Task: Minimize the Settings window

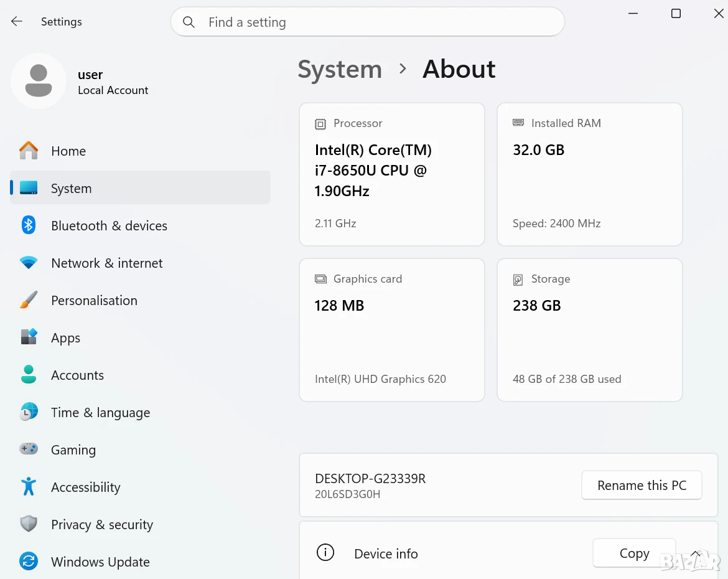Action: (633, 14)
